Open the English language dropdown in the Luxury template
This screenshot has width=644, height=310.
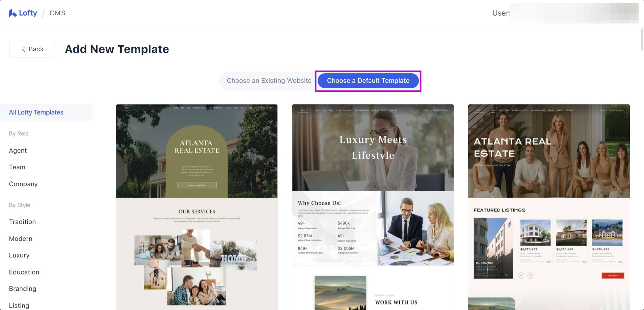(x=427, y=110)
